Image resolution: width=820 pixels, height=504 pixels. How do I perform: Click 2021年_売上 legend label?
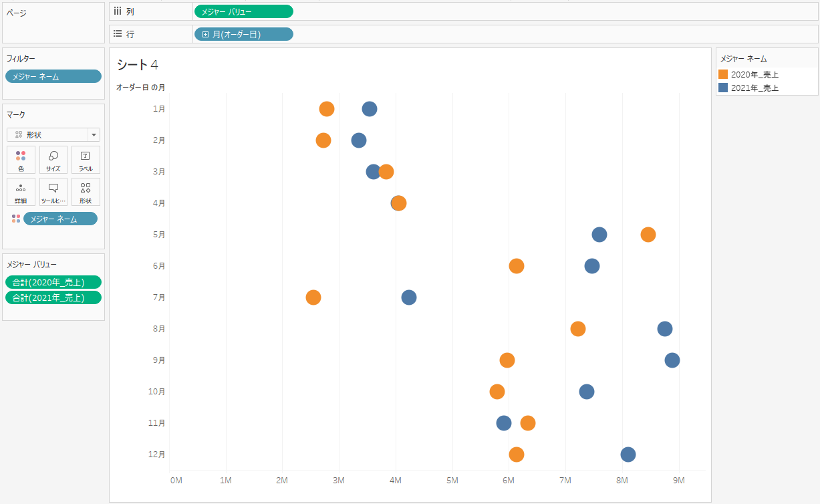755,88
